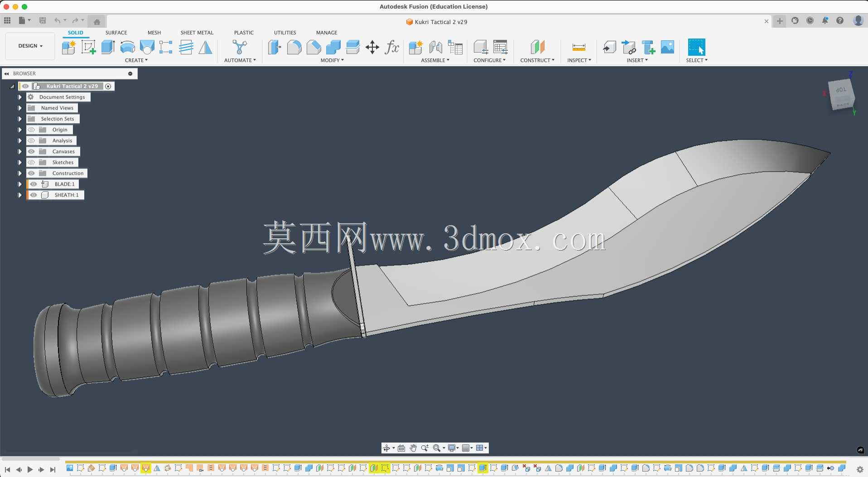868x477 pixels.
Task: Open Change Parameters fx tool
Action: click(392, 47)
